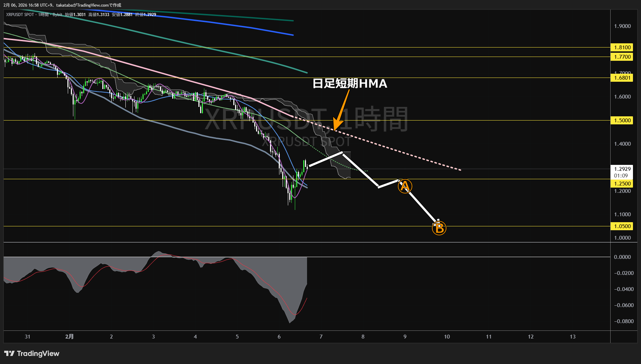
Task: Click the 1.9000 price axis value
Action: point(622,26)
